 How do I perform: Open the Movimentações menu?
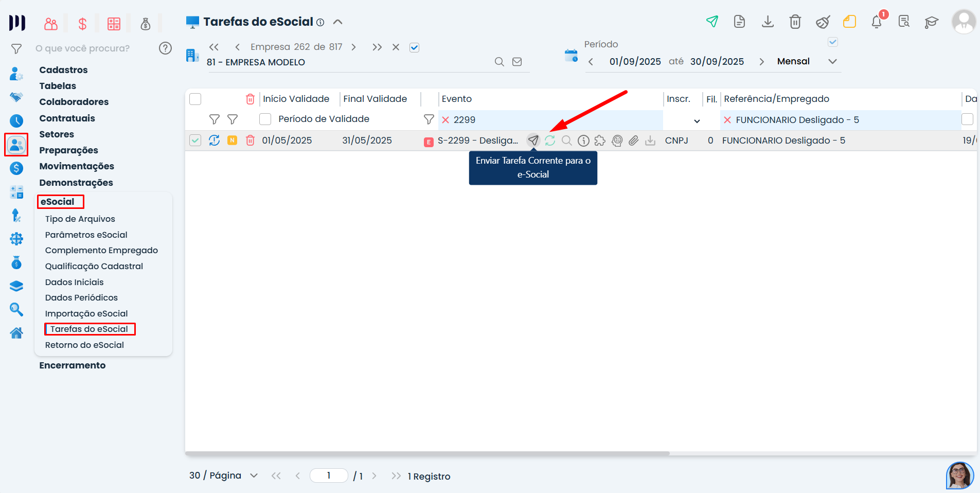click(77, 166)
